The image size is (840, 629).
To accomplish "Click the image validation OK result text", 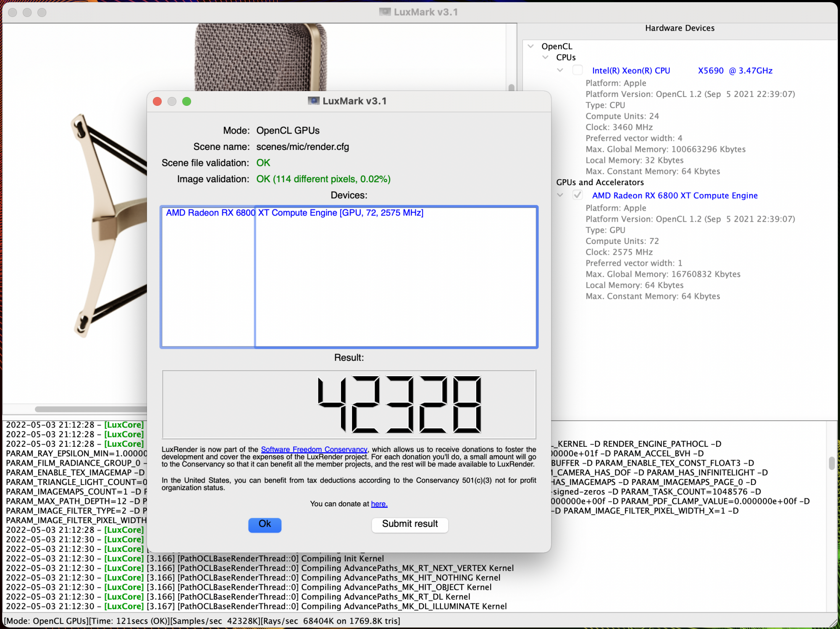I will tap(323, 179).
